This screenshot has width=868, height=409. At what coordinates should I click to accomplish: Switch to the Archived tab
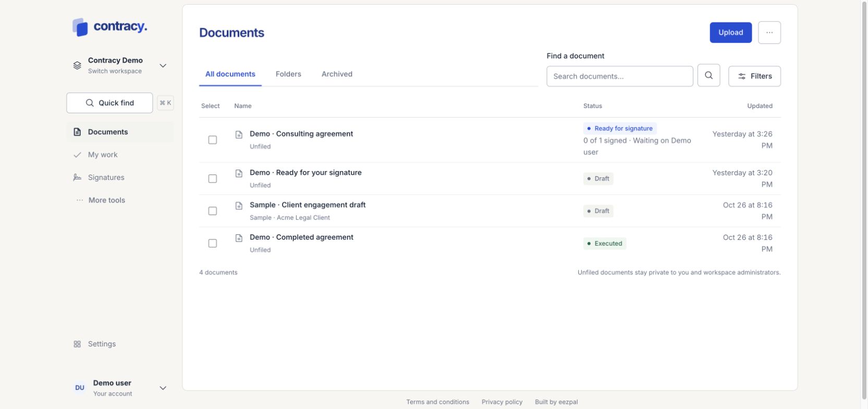[337, 74]
